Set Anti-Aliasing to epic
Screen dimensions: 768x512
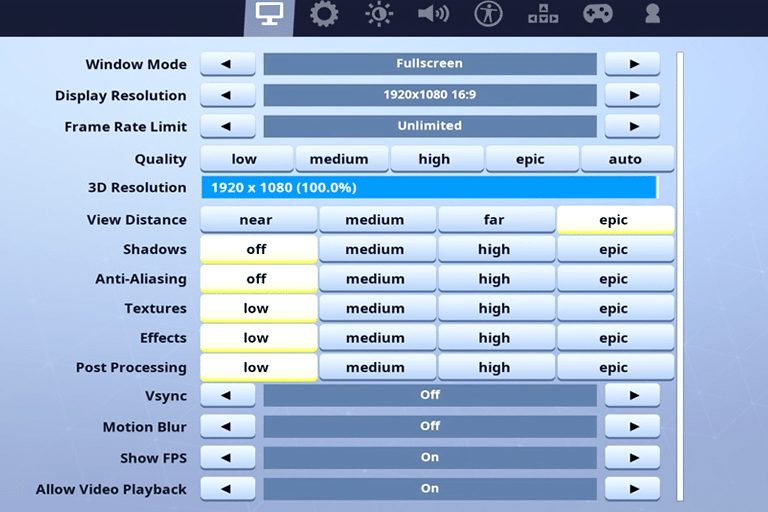[x=616, y=279]
